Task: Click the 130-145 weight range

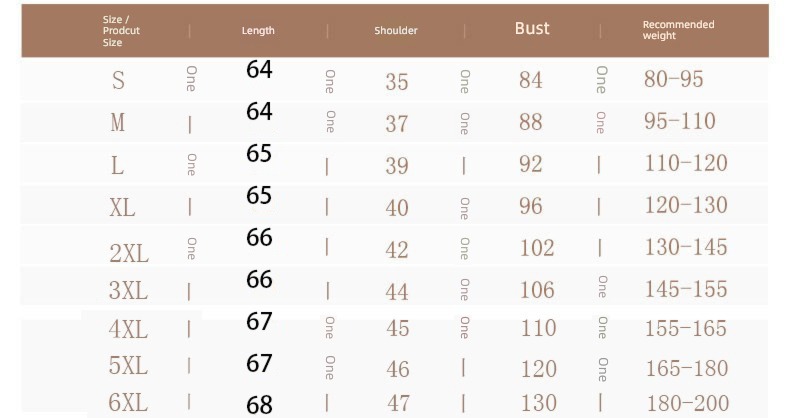Action: pyautogui.click(x=686, y=247)
